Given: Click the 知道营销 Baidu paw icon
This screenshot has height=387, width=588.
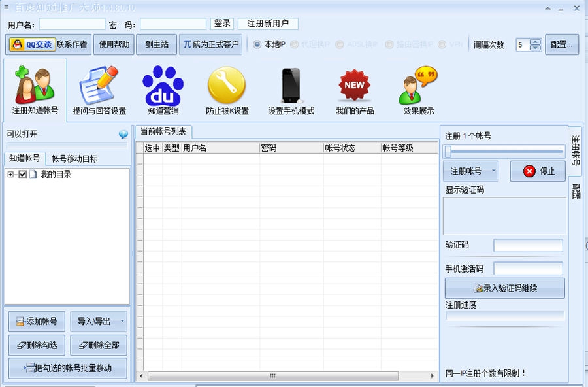Looking at the screenshot, I should pyautogui.click(x=161, y=85).
